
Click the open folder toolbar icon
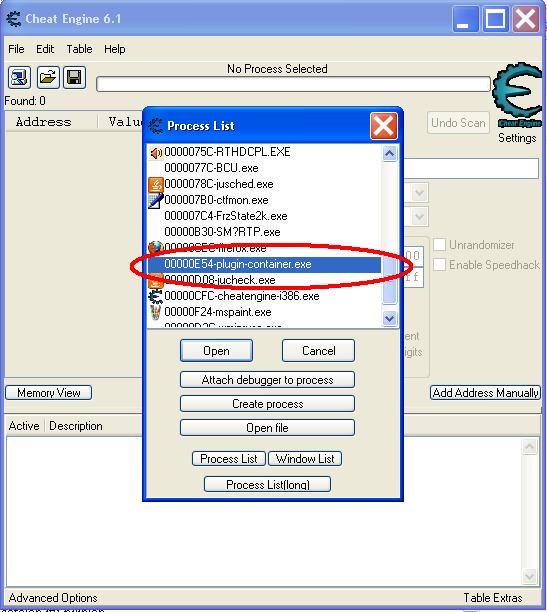(x=48, y=77)
